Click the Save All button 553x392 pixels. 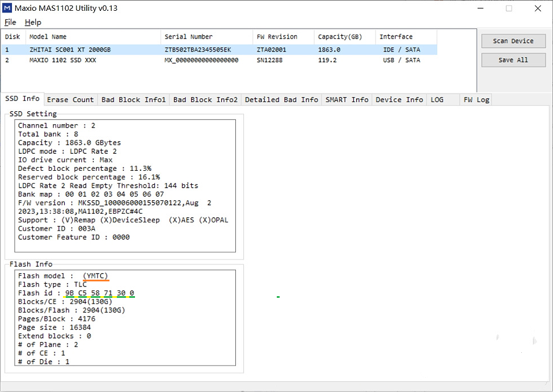click(513, 60)
